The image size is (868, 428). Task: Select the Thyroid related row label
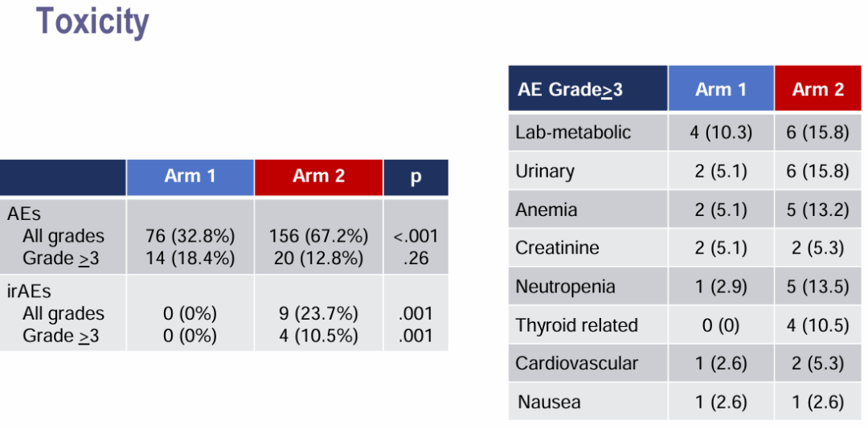(576, 325)
